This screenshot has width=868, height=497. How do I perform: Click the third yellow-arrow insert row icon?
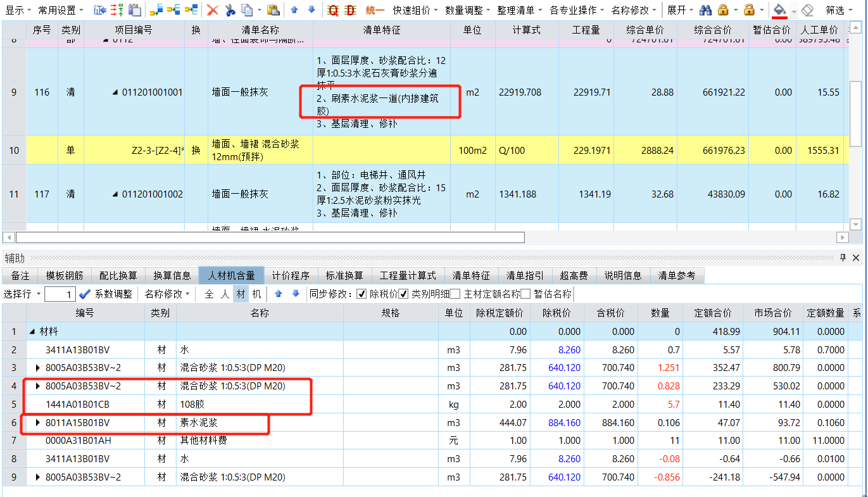click(x=191, y=9)
